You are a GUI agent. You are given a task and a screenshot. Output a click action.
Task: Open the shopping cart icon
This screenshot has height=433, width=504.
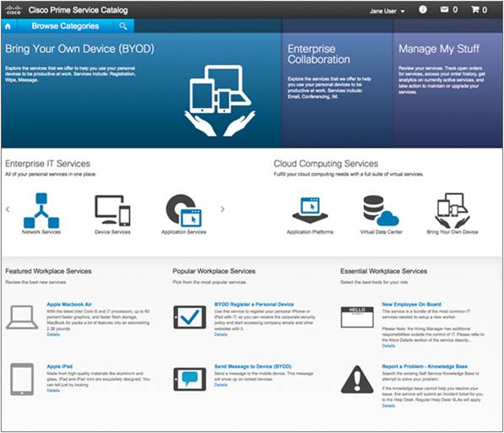[474, 9]
